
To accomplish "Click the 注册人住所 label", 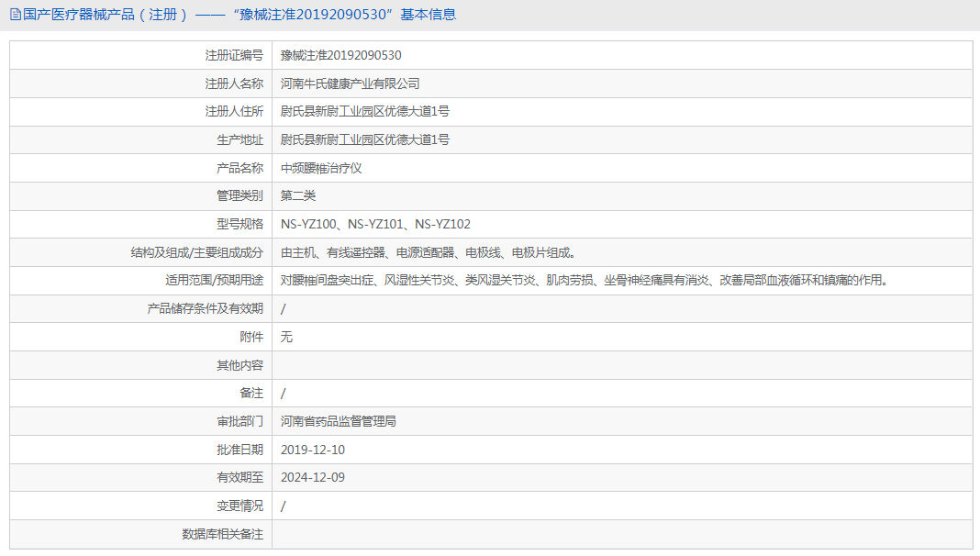I will (x=234, y=111).
